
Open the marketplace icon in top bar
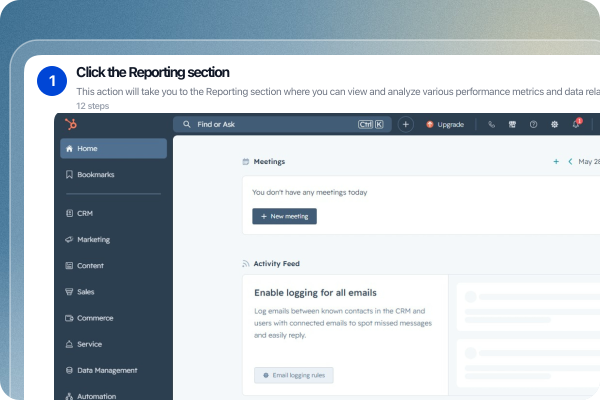[x=512, y=124]
